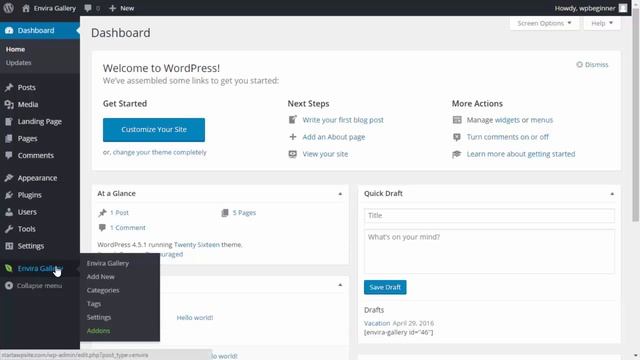Open the Vacation draft link
Viewport: 640px width, 360px height.
(x=377, y=323)
